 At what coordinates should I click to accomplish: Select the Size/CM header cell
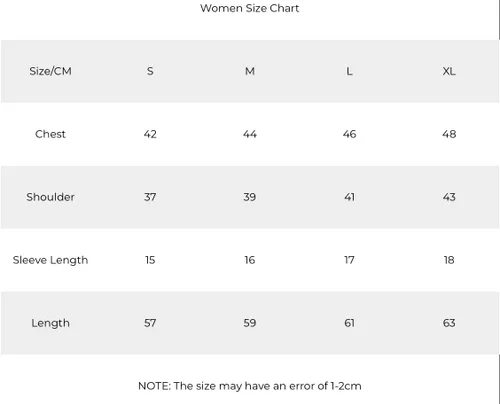click(50, 71)
